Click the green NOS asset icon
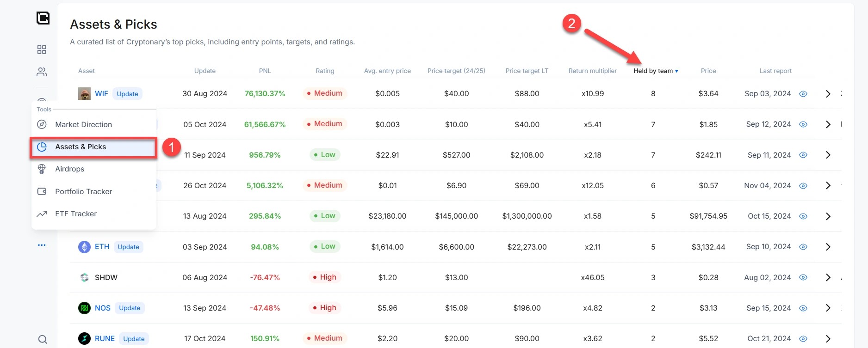 [84, 308]
